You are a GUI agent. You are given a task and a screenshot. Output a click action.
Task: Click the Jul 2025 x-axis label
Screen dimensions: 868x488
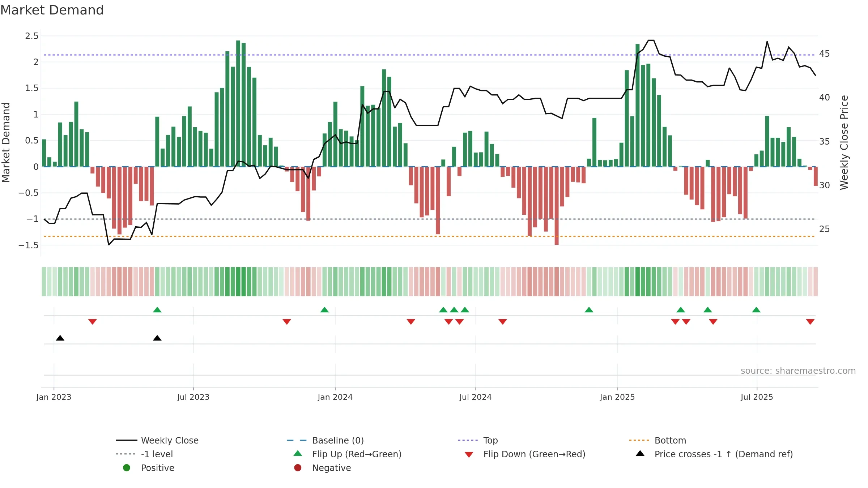[757, 397]
